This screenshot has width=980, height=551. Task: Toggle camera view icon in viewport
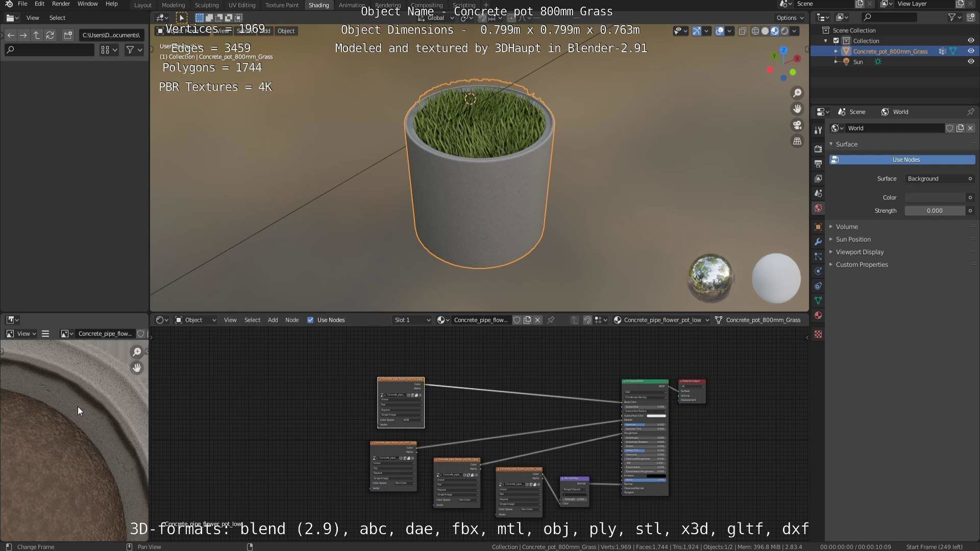[797, 125]
